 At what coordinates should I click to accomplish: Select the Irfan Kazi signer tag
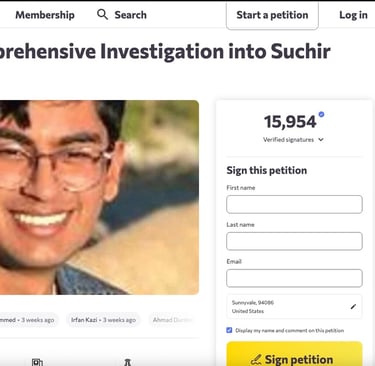pos(103,320)
